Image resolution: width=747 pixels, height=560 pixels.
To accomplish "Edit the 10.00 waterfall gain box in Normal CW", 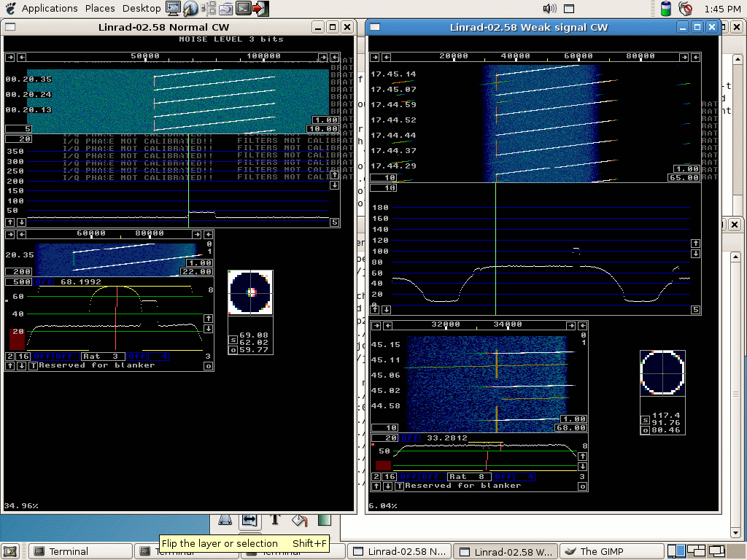I will coord(322,128).
